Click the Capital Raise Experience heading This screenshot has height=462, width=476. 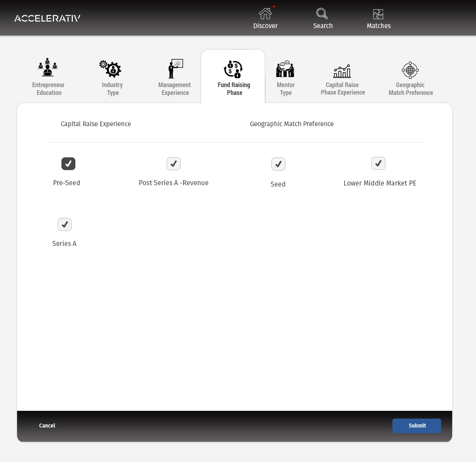click(x=96, y=124)
